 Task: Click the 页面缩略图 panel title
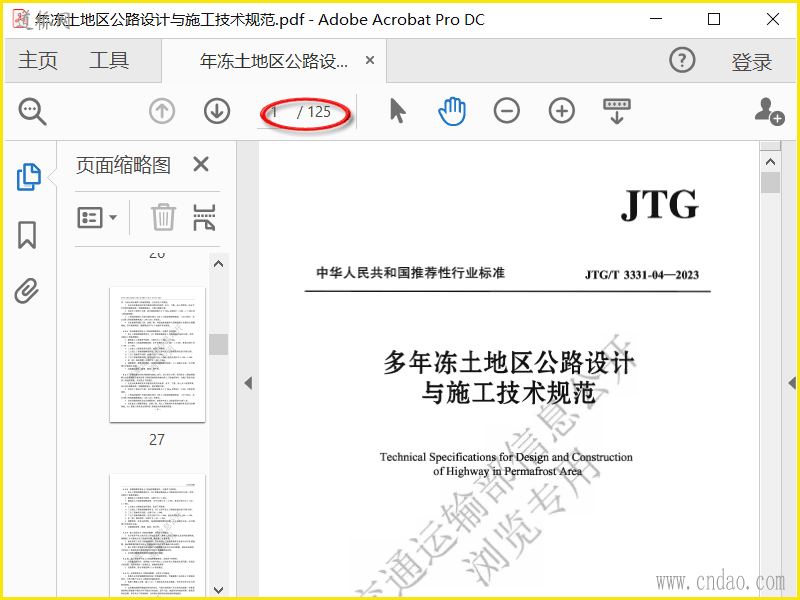point(123,165)
